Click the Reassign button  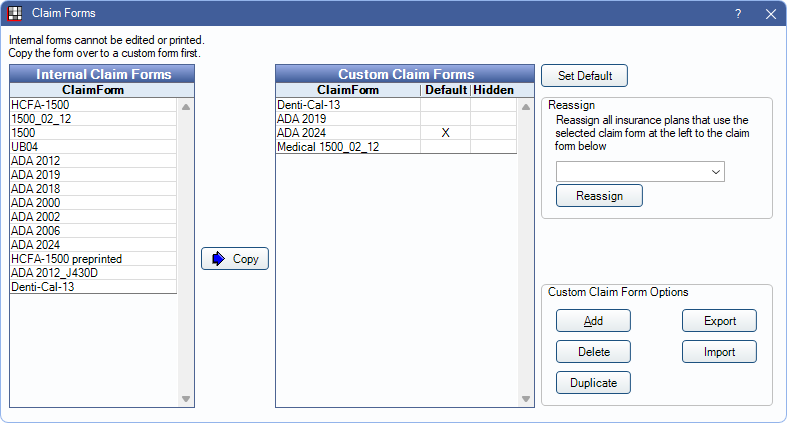tap(599, 196)
